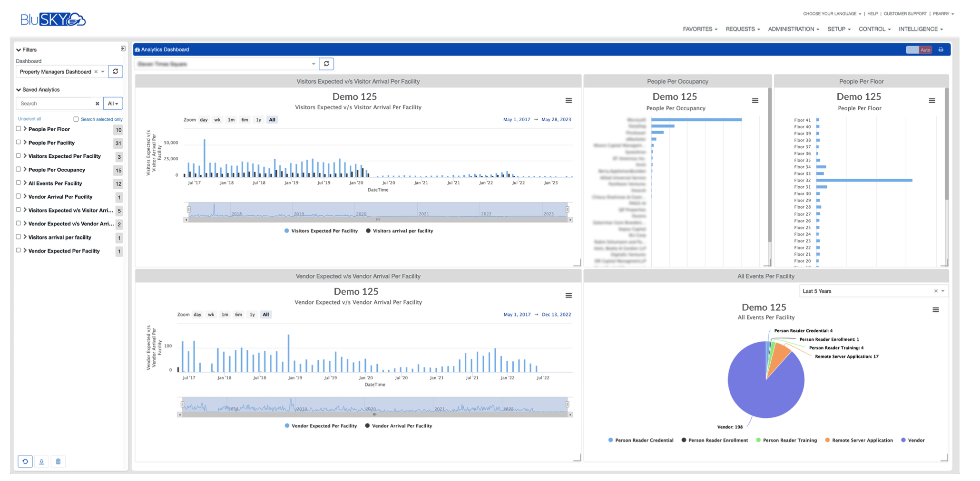Check the People Per Floor checkbox
This screenshot has height=481, width=980.
[18, 128]
